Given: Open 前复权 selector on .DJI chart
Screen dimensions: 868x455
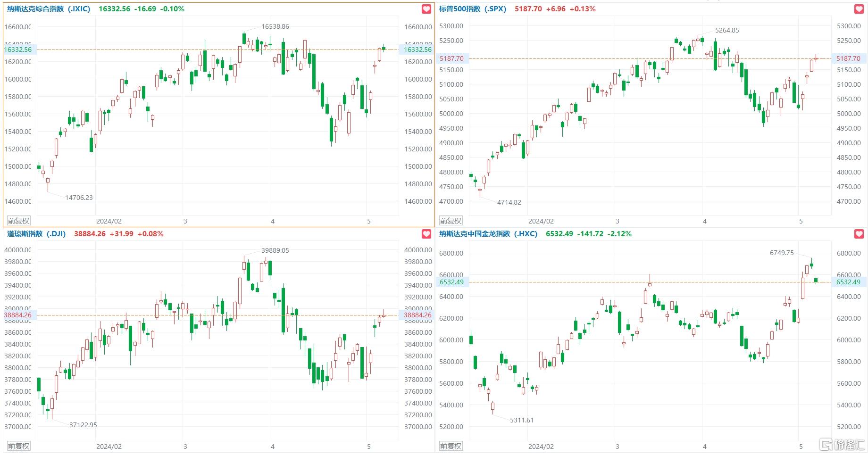Looking at the screenshot, I should [18, 446].
